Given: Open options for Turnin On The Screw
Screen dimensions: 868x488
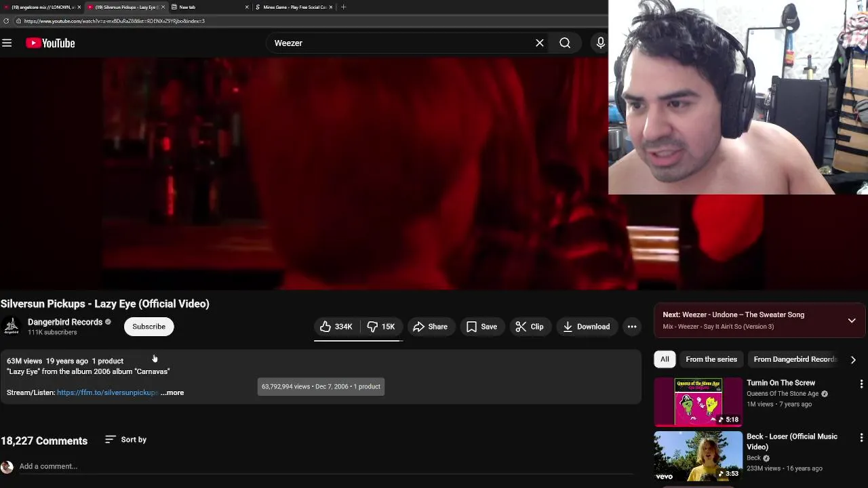Looking at the screenshot, I should point(861,384).
